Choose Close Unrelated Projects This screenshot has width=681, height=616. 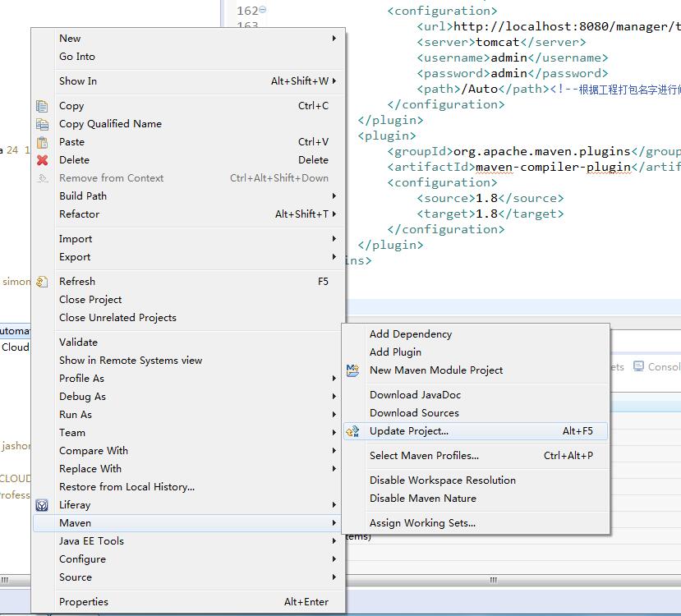[x=188, y=318]
